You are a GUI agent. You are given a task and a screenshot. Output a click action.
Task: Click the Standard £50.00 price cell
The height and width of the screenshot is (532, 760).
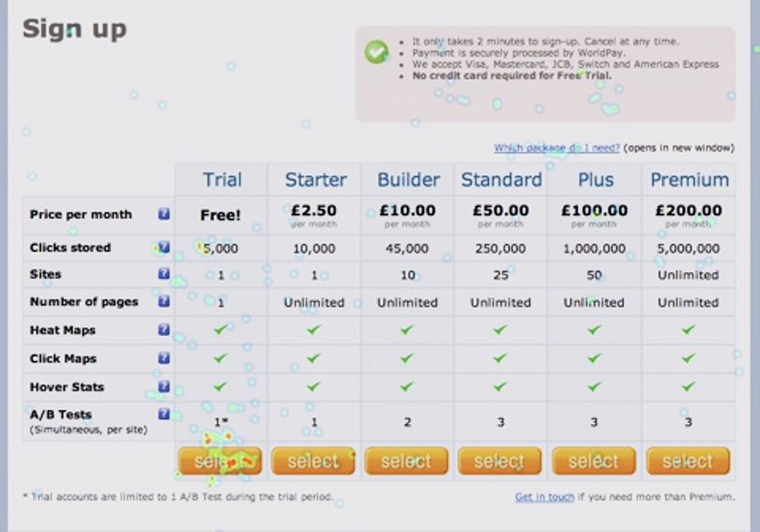(x=501, y=216)
